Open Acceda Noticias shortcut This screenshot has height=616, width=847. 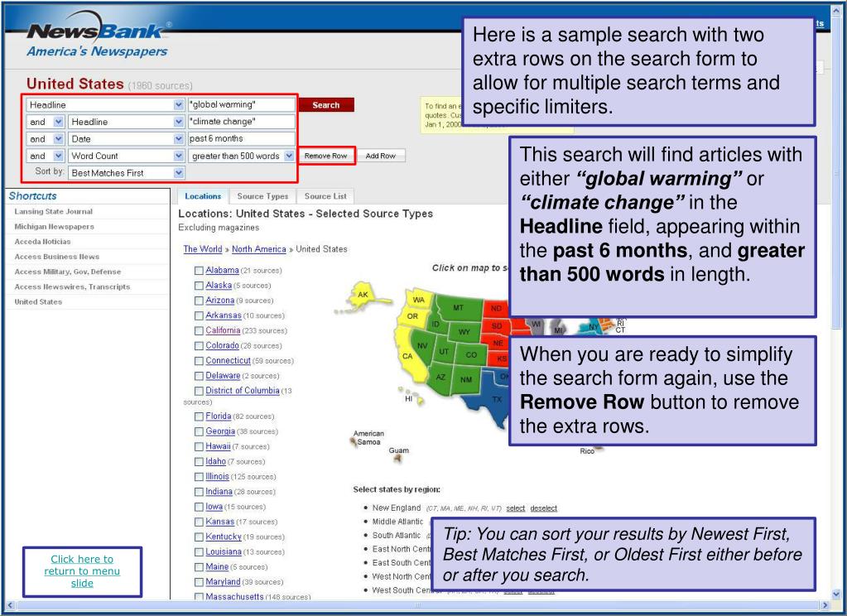[42, 242]
